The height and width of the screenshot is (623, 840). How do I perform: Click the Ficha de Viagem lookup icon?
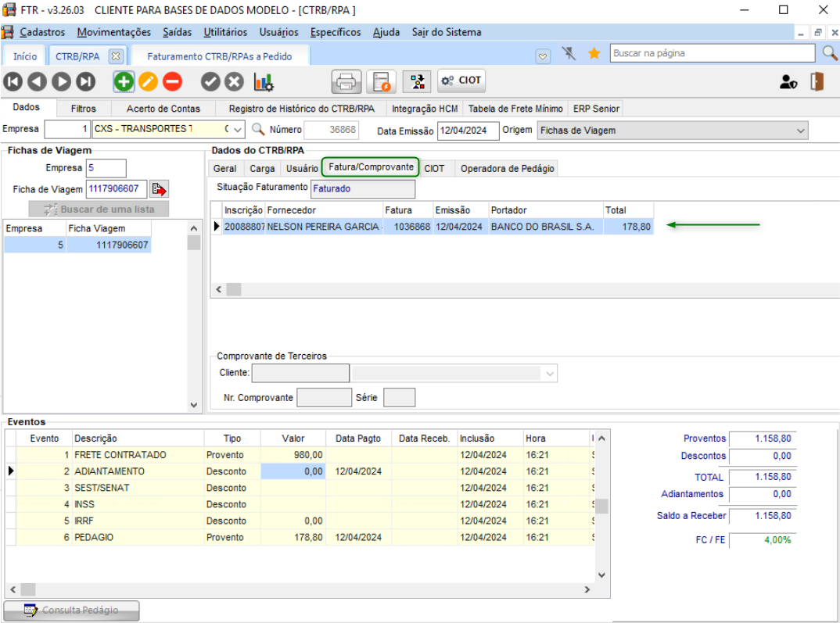[160, 189]
